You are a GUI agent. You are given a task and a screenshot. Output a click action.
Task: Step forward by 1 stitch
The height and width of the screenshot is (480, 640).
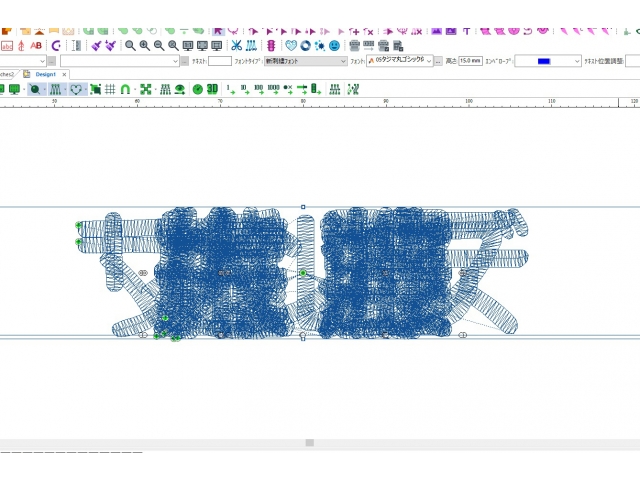click(x=231, y=89)
